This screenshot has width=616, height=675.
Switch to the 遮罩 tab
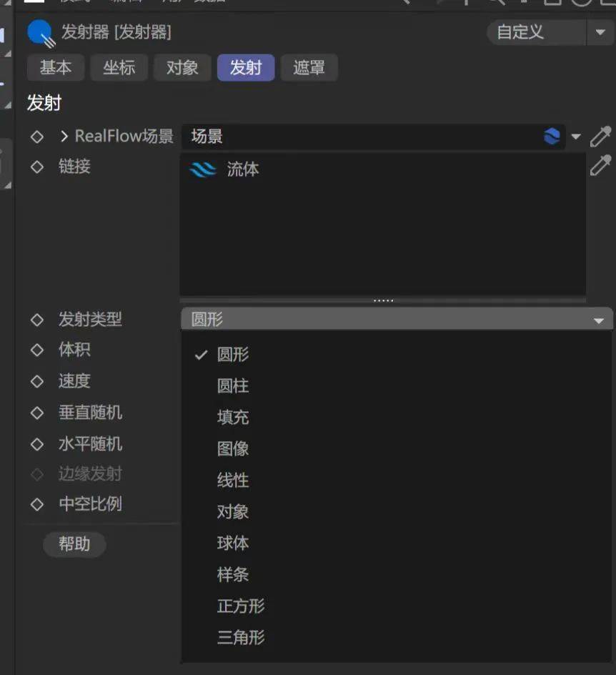tap(309, 68)
